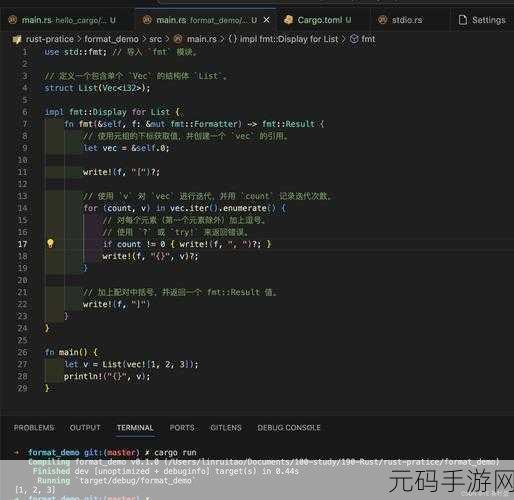
Task: Click the lightbulb quick-fix icon on line 17
Action: point(50,243)
